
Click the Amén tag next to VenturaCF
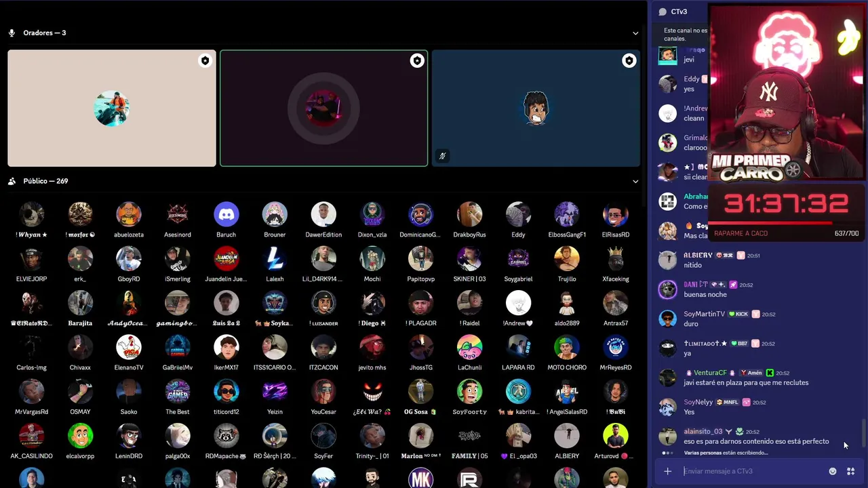(x=751, y=373)
